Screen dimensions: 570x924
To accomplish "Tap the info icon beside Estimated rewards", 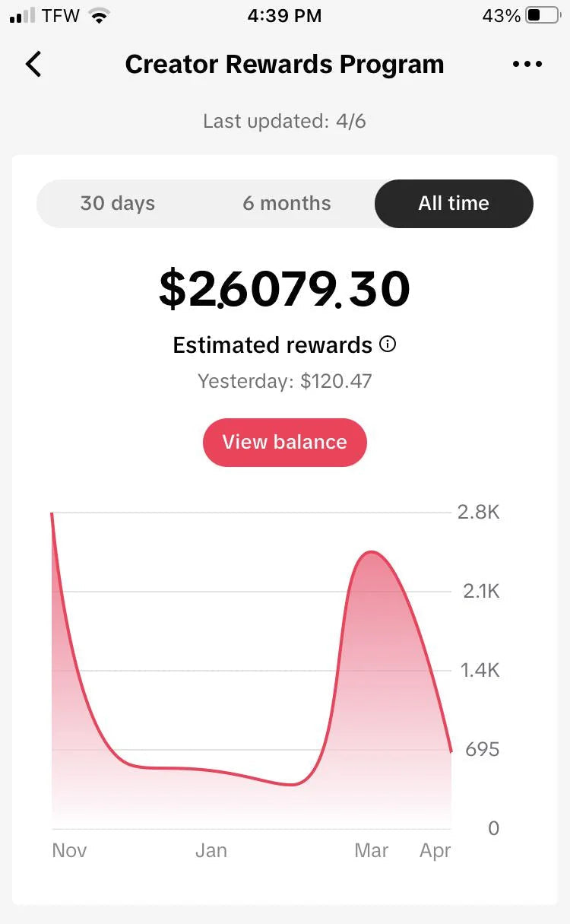I will tap(388, 345).
